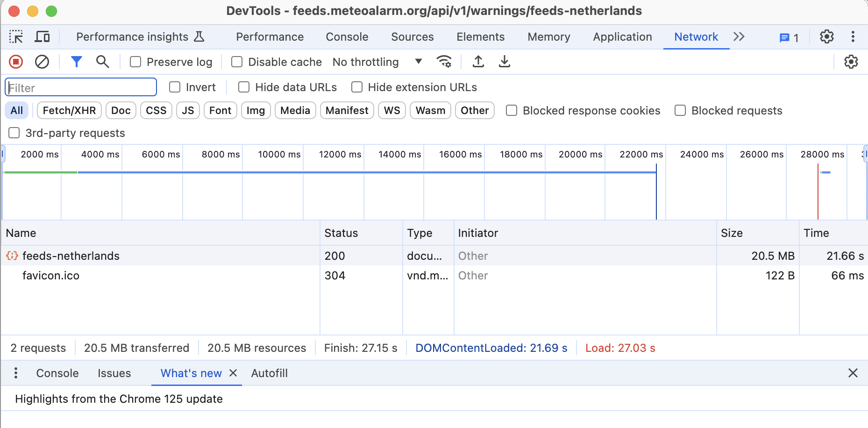Toggle the filter funnel icon
The image size is (868, 428).
(x=76, y=62)
